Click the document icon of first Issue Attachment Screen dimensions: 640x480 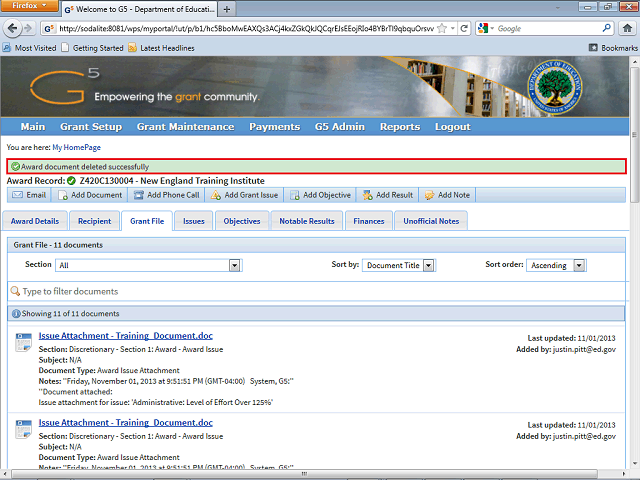point(23,342)
